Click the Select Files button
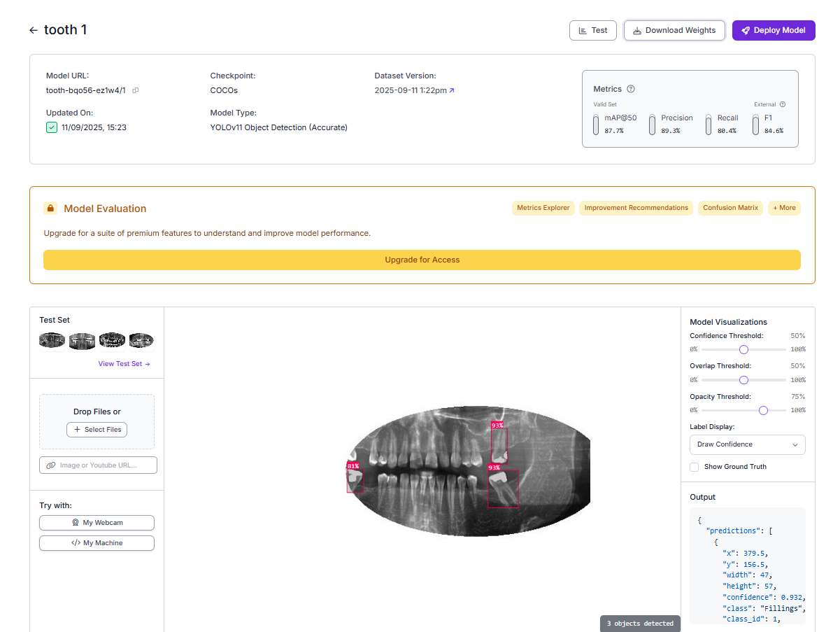The image size is (840, 632). coord(97,430)
